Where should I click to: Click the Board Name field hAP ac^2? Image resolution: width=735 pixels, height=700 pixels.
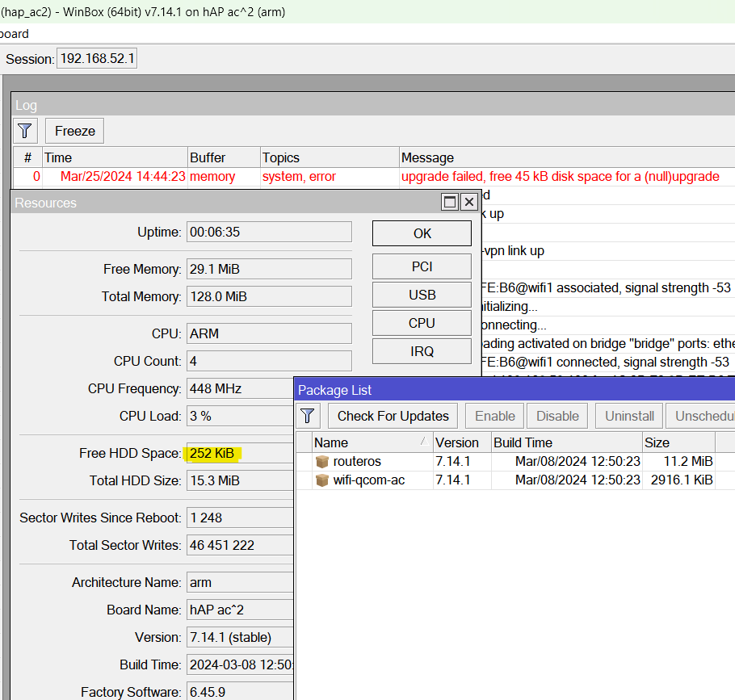[x=240, y=610]
